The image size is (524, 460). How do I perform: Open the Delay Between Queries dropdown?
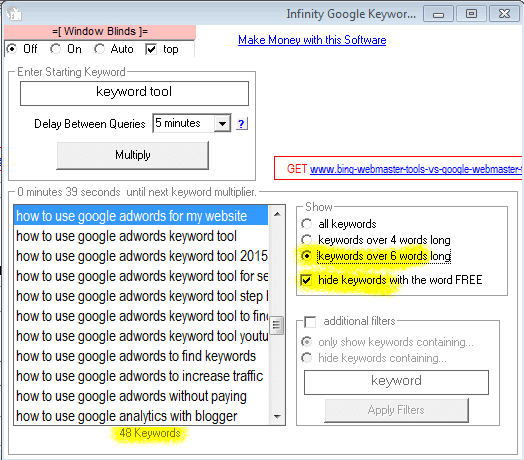[x=222, y=123]
